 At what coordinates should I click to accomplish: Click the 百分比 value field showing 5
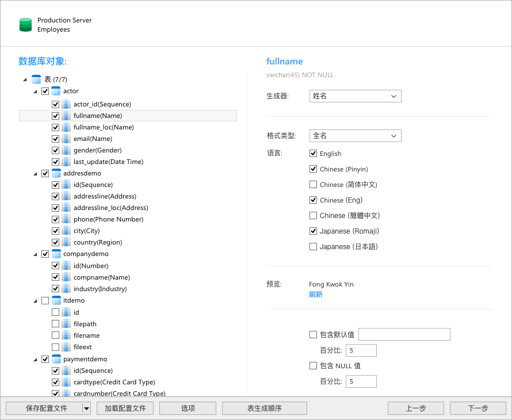[361, 350]
